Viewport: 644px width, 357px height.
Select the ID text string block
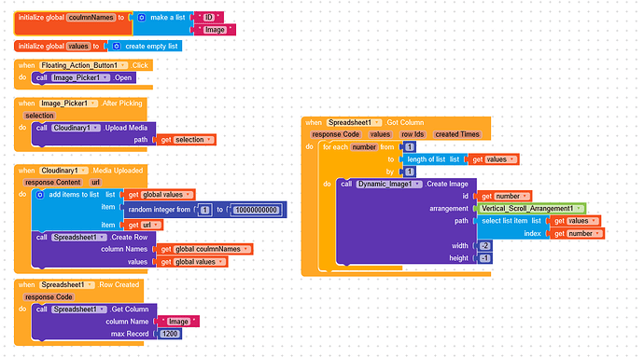(x=209, y=17)
